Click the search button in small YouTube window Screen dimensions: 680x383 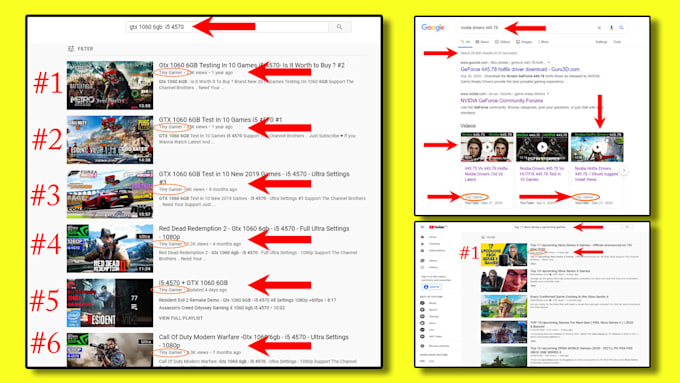tap(627, 227)
